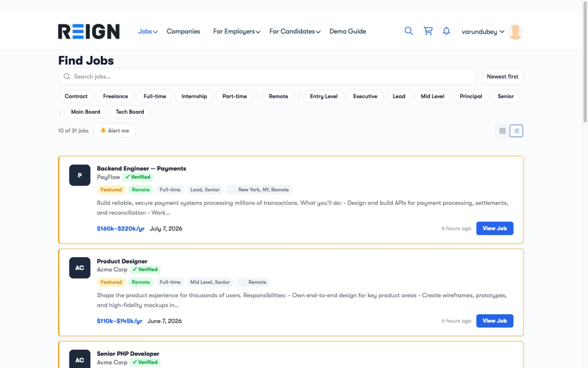The height and width of the screenshot is (368, 588).
Task: Click the Acme Corp logo on Product Designer
Action: (80, 268)
